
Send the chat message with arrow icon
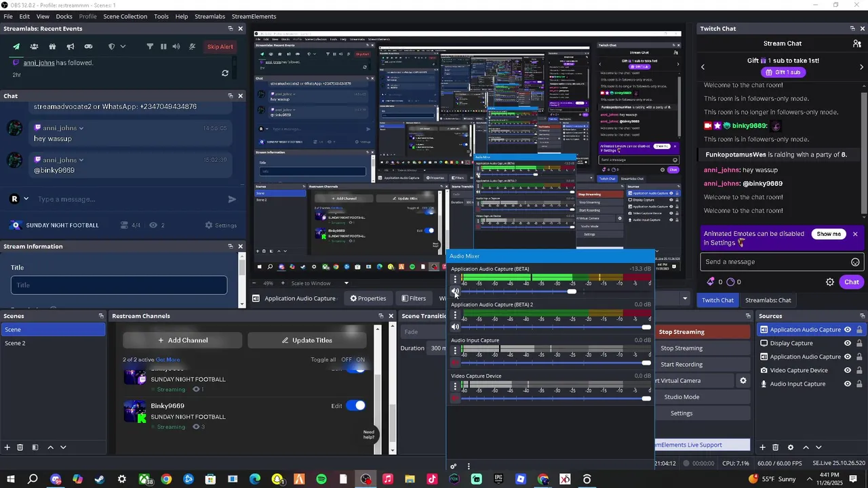coord(232,199)
